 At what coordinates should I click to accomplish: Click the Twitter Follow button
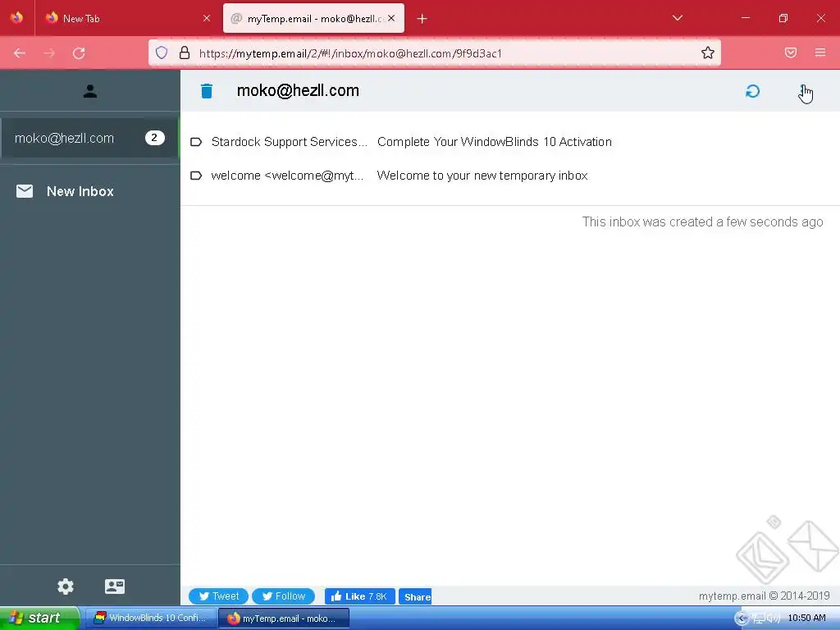(283, 596)
